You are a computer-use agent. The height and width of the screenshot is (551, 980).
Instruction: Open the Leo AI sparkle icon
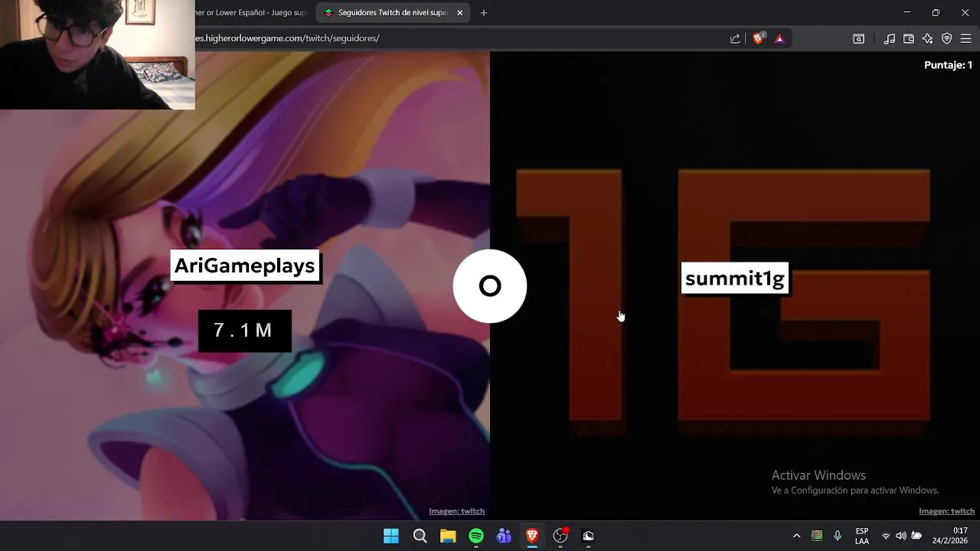pyautogui.click(x=927, y=38)
